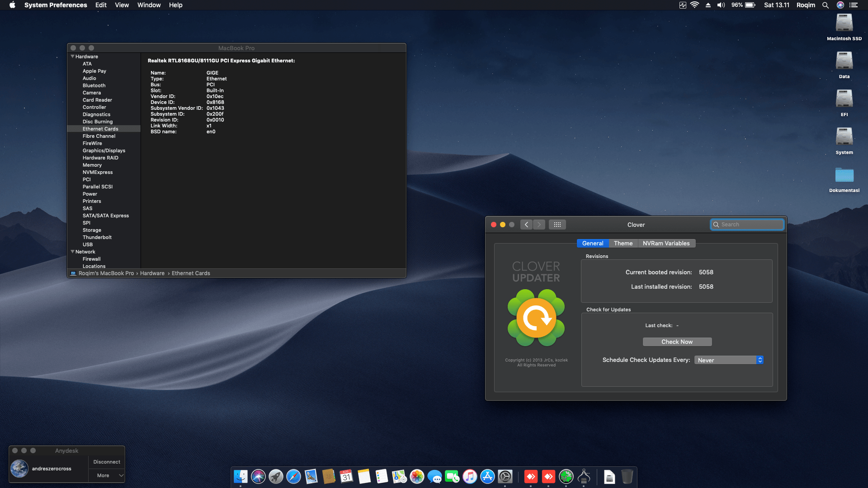The height and width of the screenshot is (488, 868).
Task: Open Spotlight search in the menu bar
Action: tap(826, 5)
